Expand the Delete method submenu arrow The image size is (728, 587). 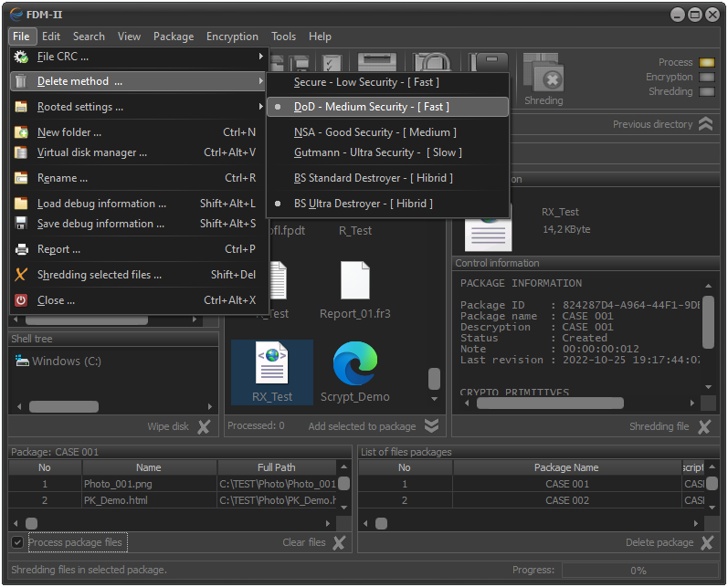261,81
